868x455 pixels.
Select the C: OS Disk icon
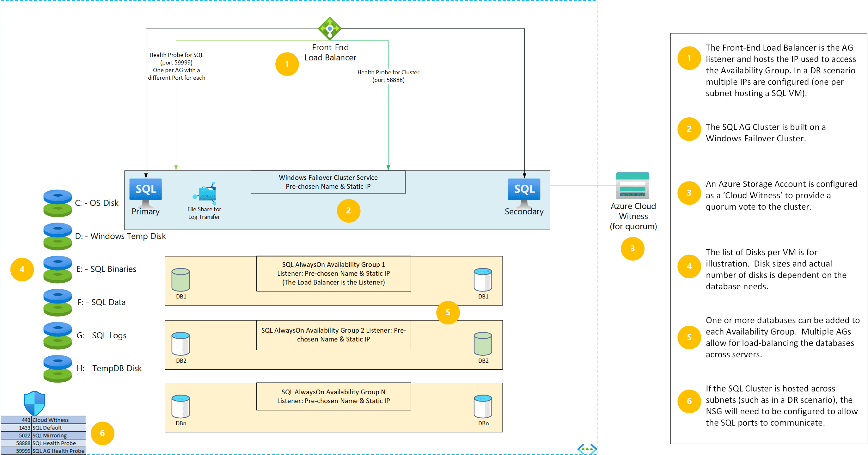coord(58,203)
